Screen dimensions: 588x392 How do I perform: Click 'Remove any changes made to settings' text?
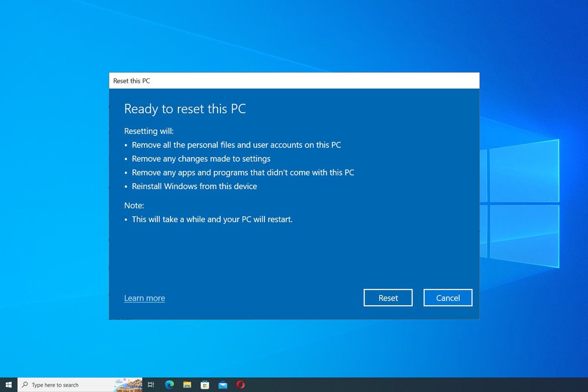(x=201, y=159)
